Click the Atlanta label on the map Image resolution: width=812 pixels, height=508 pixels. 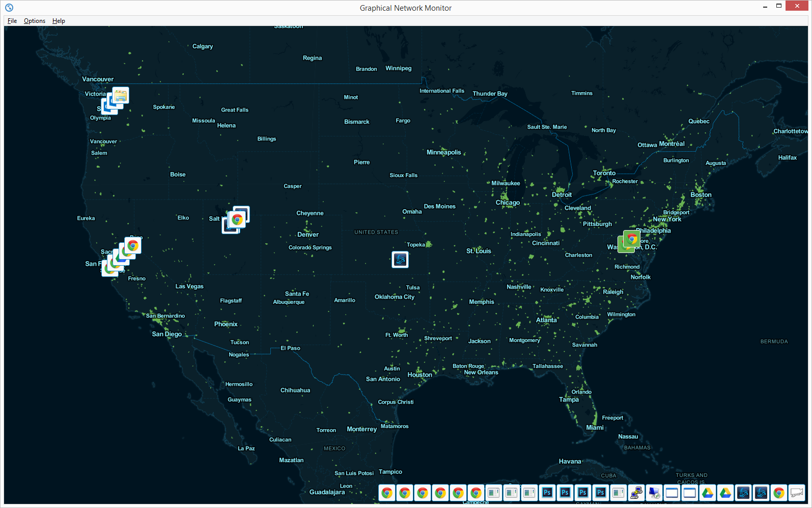[546, 320]
